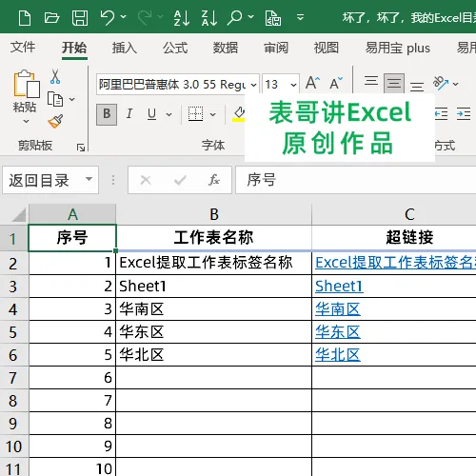Click the yellow Fill Color button

tap(239, 114)
